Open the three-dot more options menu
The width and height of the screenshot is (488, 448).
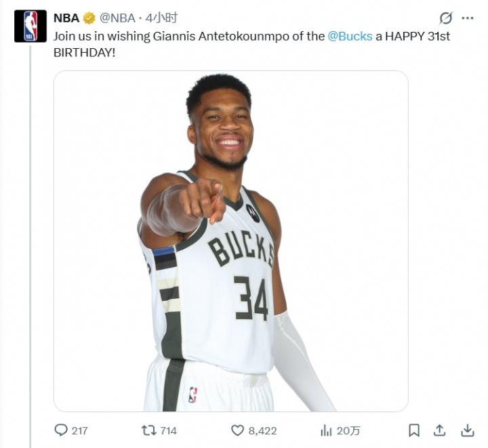468,18
